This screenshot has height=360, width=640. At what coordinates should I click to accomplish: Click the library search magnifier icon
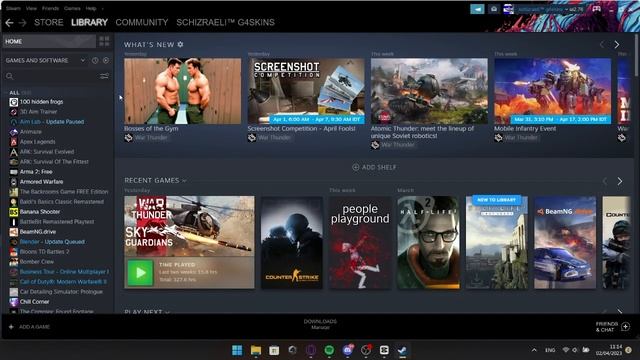(10, 76)
